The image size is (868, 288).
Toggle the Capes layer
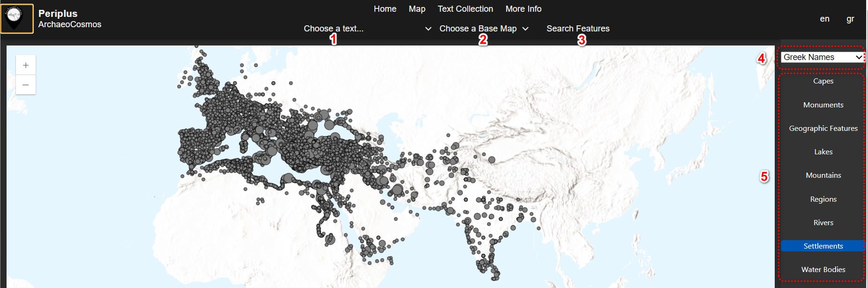823,81
